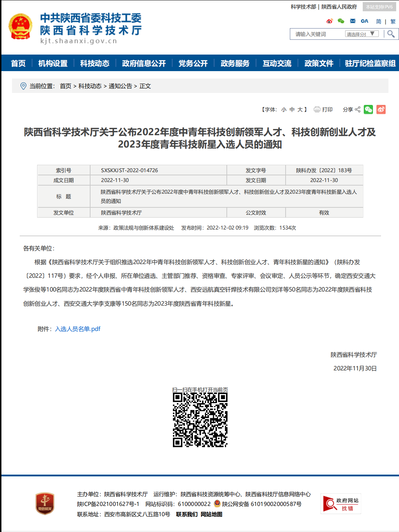Open the mail envelope icon in the header
The width and height of the screenshot is (399, 532).
[x=353, y=21]
